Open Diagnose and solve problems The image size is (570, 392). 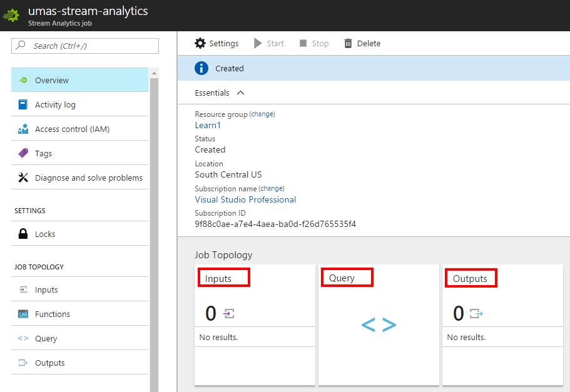pos(79,178)
